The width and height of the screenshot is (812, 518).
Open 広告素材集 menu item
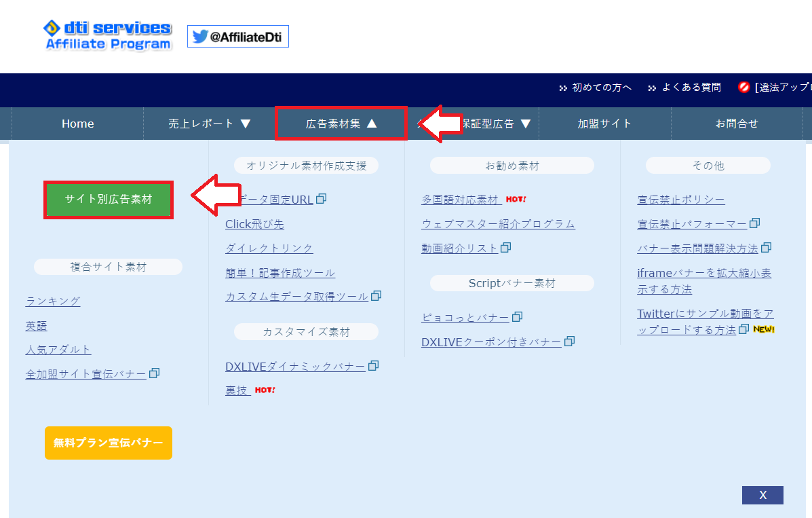(x=341, y=124)
